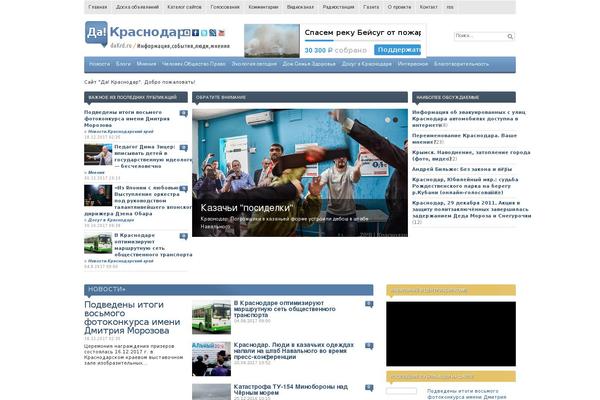This screenshot has height=400, width=600.
Task: Open comments icon for news item В Краснодаре оптимизируют
Action: coord(369,304)
